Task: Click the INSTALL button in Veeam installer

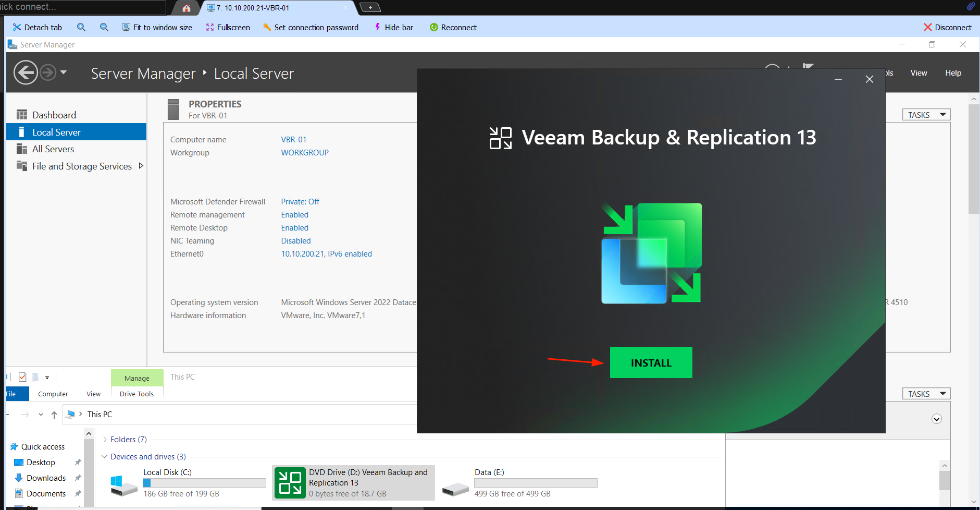Action: (651, 362)
